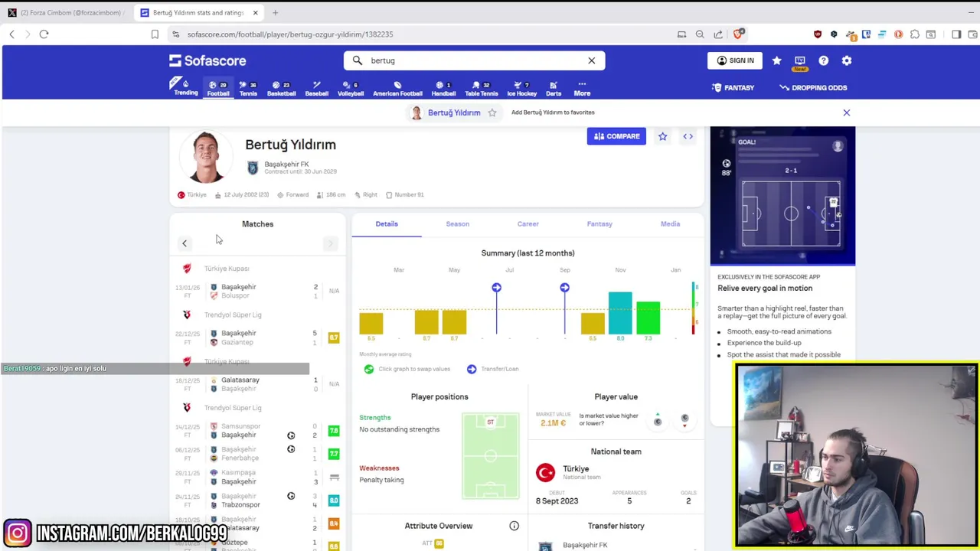Open the settings gear in the Sofascore header
980x551 pixels.
pyautogui.click(x=847, y=60)
